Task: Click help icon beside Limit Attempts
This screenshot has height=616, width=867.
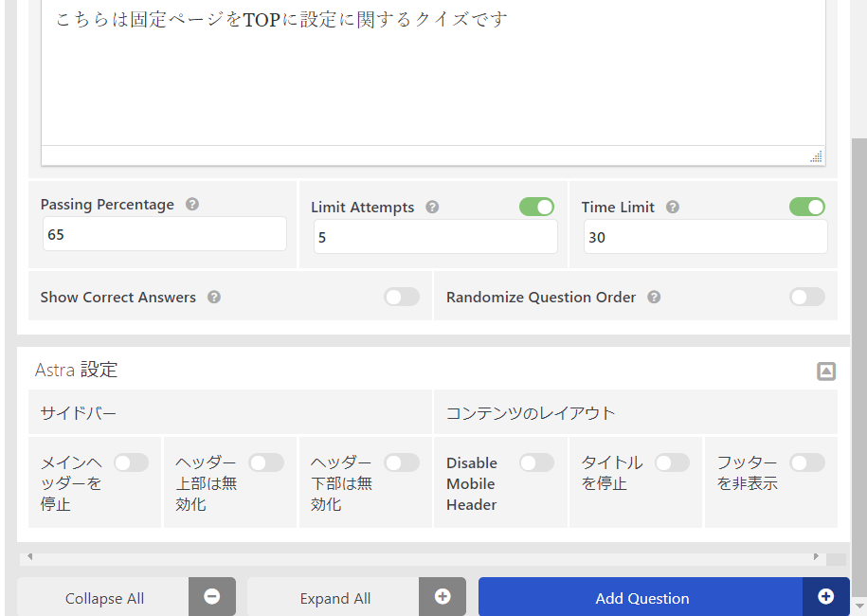Action: click(x=432, y=207)
